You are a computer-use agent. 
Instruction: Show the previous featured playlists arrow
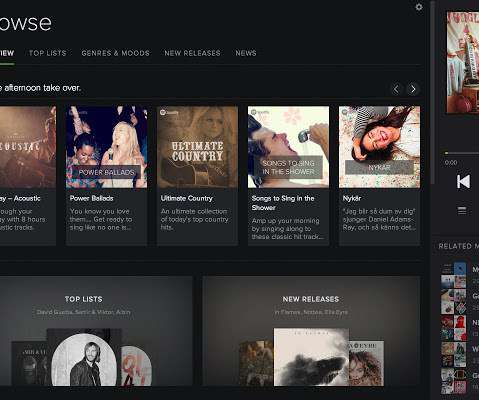click(x=396, y=89)
